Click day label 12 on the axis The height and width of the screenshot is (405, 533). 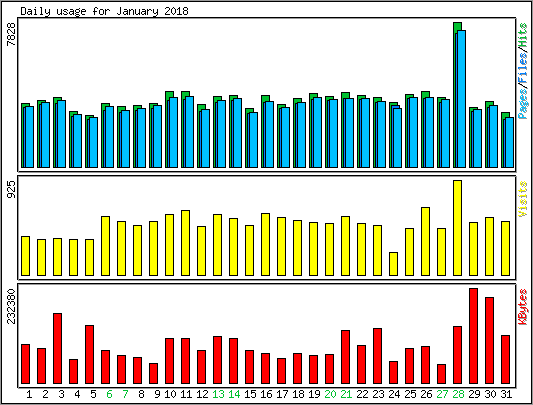click(202, 394)
